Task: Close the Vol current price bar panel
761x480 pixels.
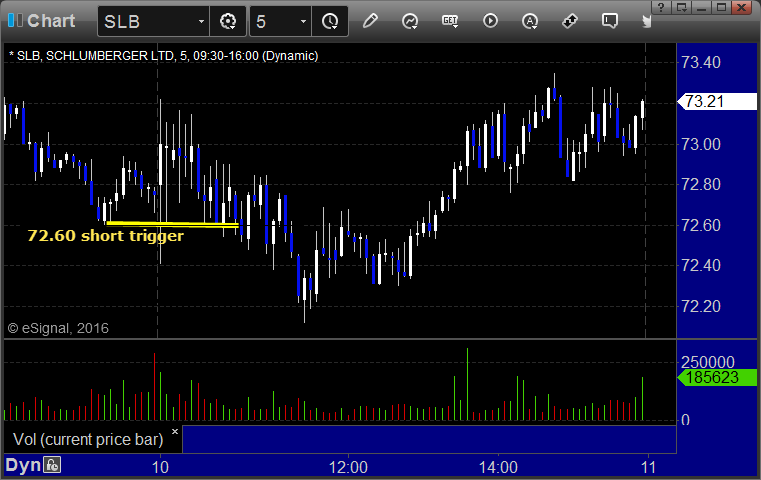Action: click(175, 431)
